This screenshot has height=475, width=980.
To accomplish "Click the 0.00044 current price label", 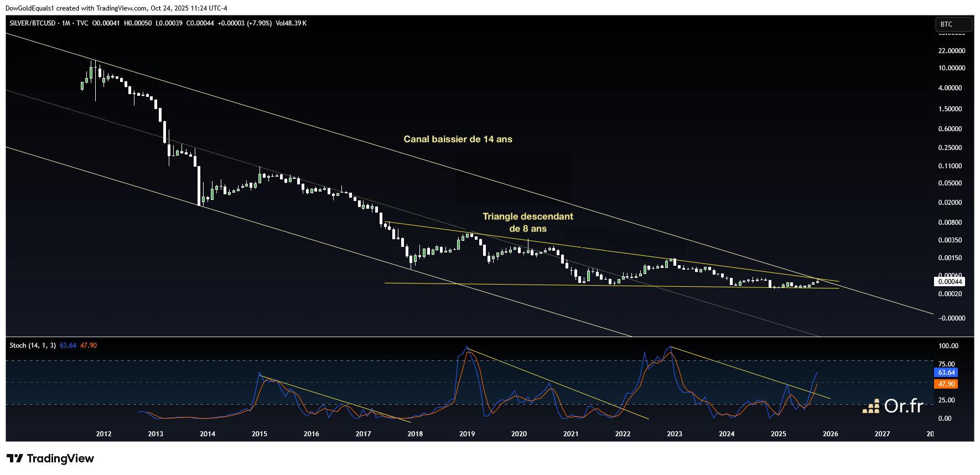I will click(x=950, y=282).
